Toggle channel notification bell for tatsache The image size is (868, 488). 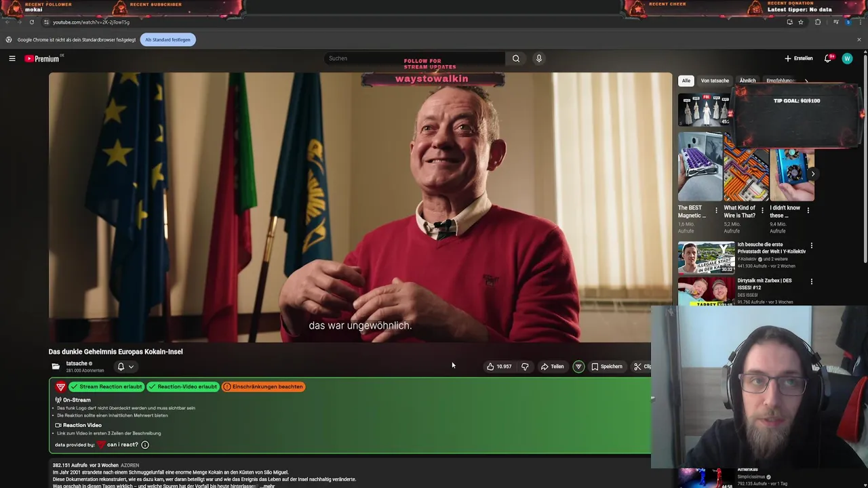125,367
